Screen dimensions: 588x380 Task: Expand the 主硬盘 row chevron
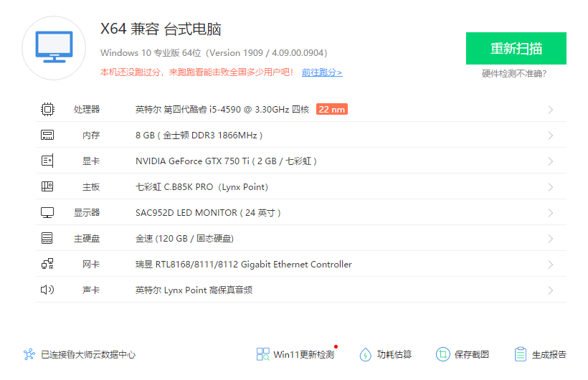551,239
